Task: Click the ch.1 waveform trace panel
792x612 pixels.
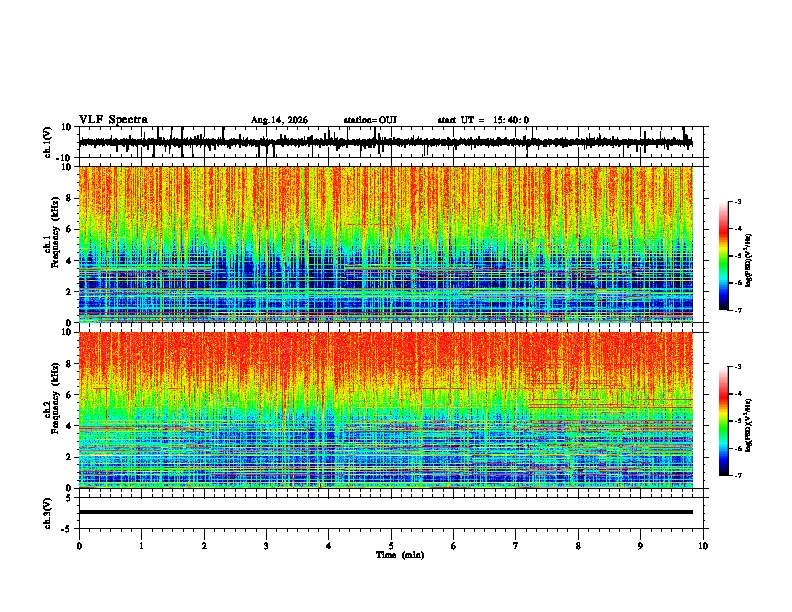Action: [385, 142]
